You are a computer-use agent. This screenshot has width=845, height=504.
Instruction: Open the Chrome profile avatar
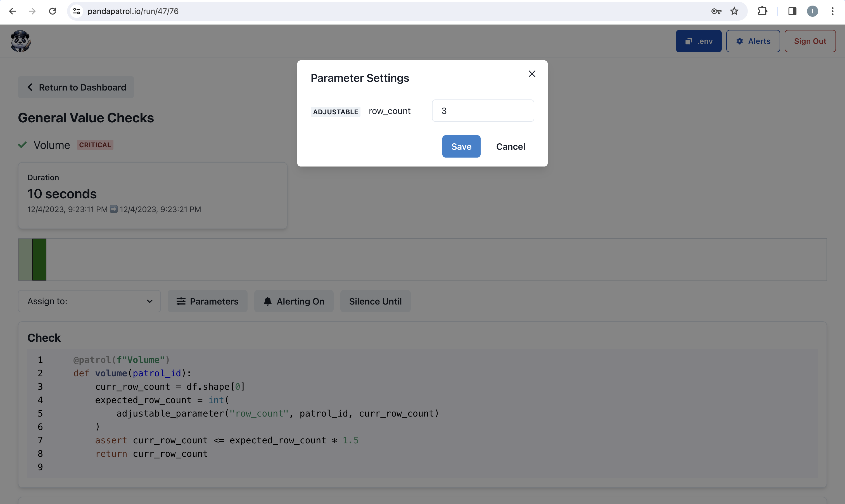[812, 11]
